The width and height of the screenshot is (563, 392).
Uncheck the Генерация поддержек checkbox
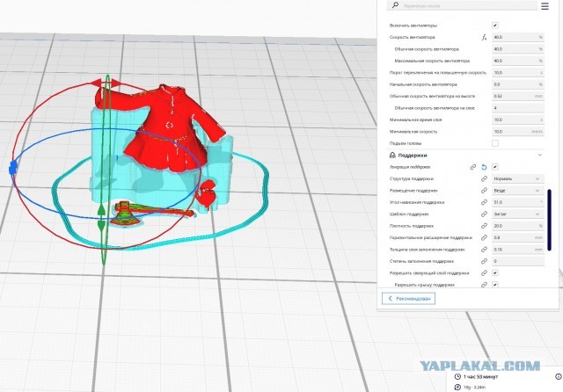pos(495,167)
